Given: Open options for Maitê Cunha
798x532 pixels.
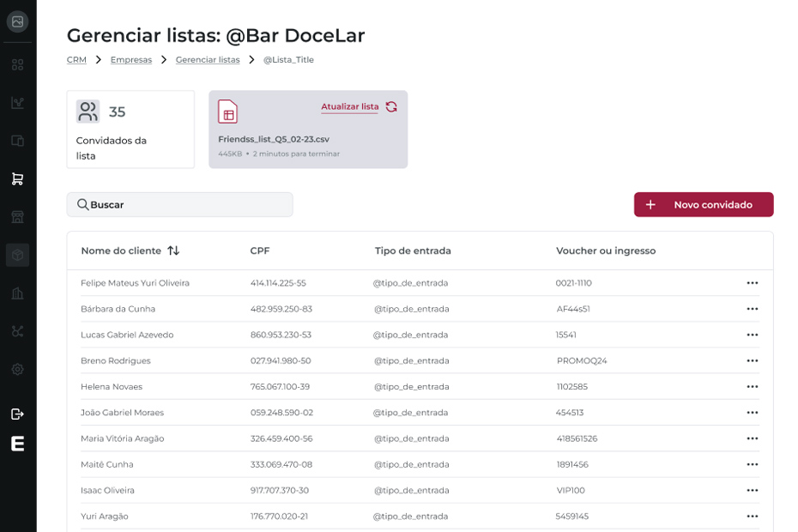Looking at the screenshot, I should [753, 465].
